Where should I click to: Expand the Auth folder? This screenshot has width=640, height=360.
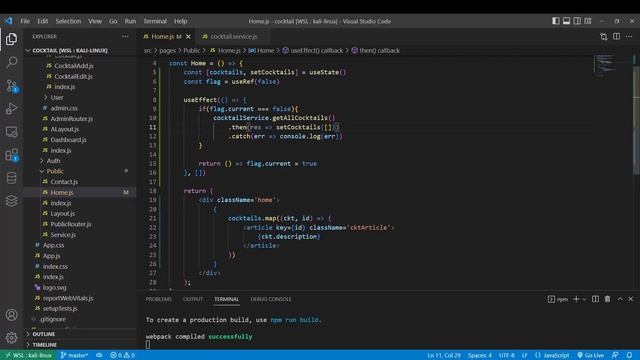(x=53, y=161)
